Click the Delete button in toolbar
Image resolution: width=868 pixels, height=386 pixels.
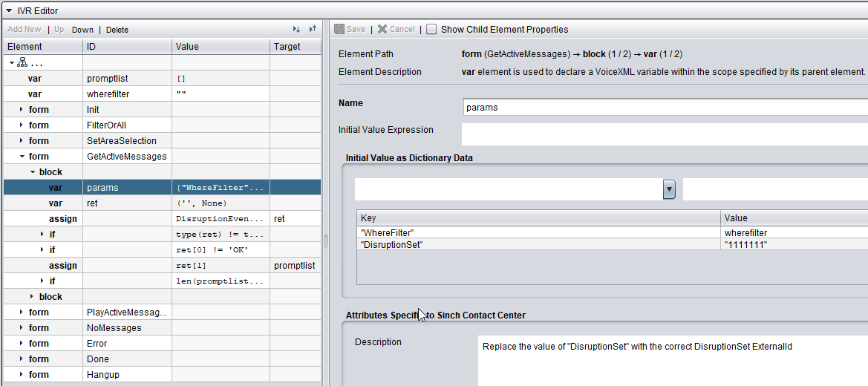tap(117, 30)
